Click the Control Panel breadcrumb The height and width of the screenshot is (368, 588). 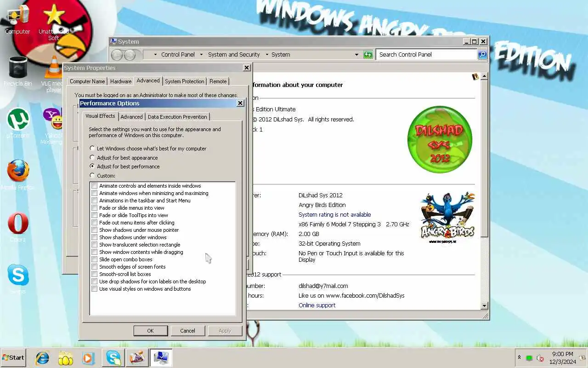(x=178, y=54)
